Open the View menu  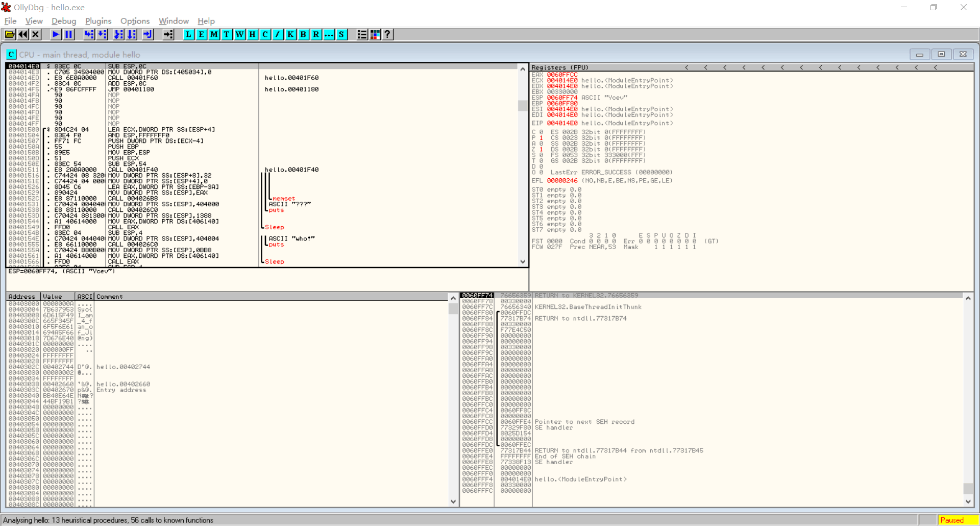[x=34, y=21]
